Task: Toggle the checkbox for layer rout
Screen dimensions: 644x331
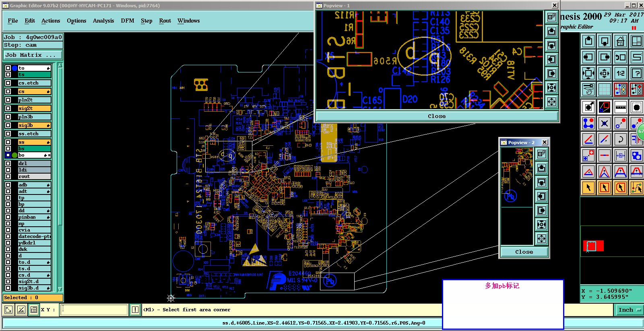Action: [8, 176]
